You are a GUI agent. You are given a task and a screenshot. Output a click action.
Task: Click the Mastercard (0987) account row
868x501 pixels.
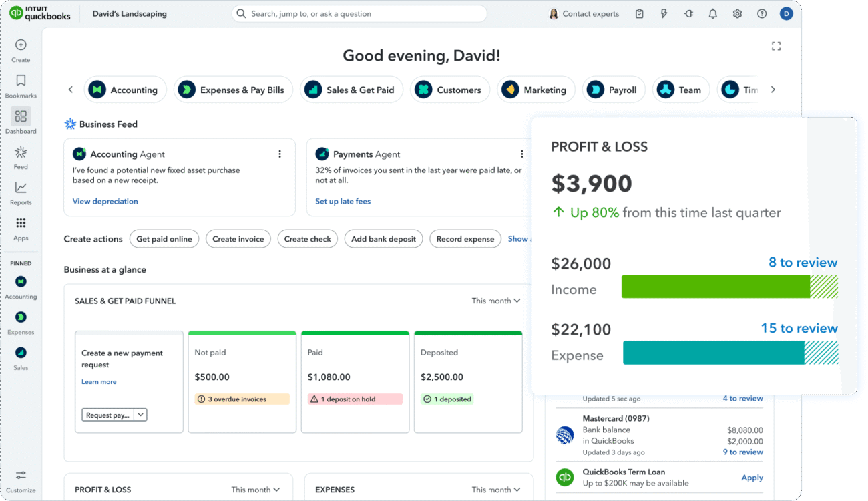[x=660, y=435]
